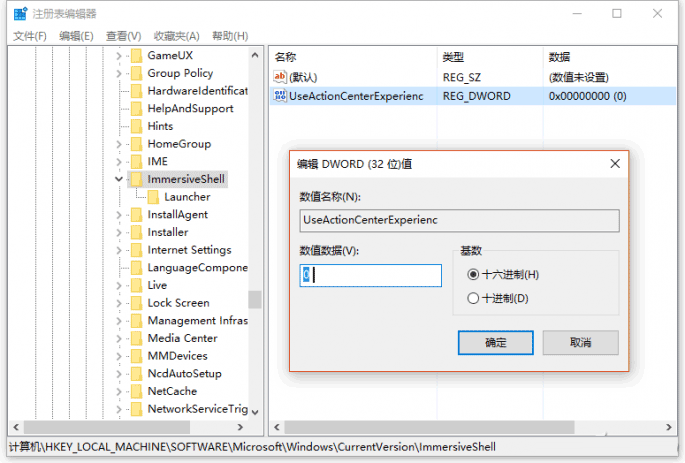This screenshot has width=685, height=463.
Task: Click the MMDevices folder icon
Action: click(x=137, y=356)
